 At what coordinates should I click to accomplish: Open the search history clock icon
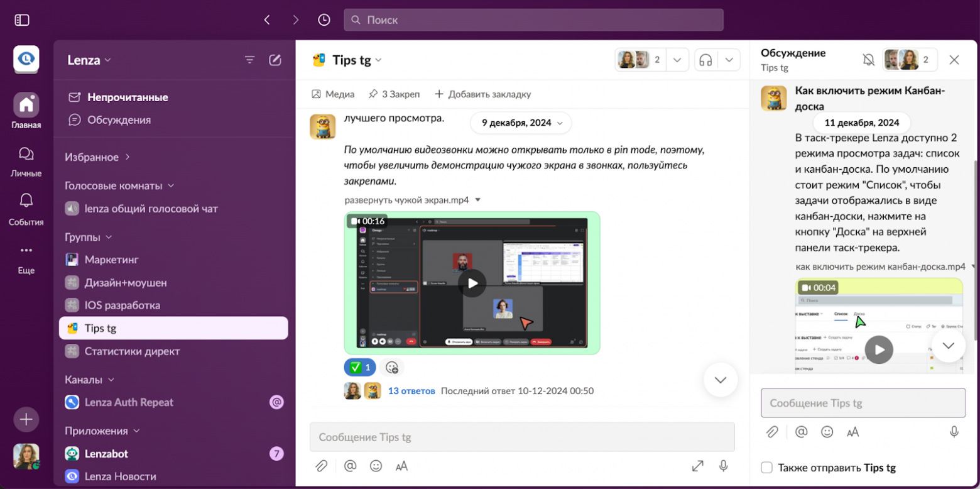(x=324, y=19)
